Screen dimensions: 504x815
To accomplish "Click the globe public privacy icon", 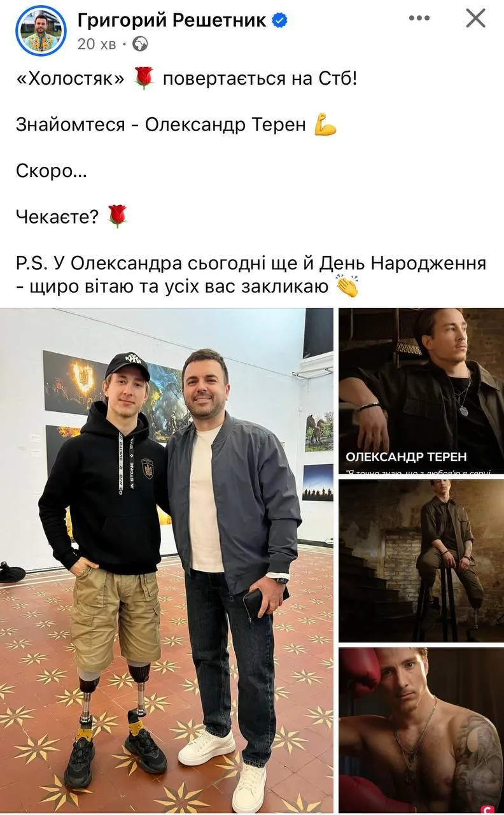I will (140, 44).
